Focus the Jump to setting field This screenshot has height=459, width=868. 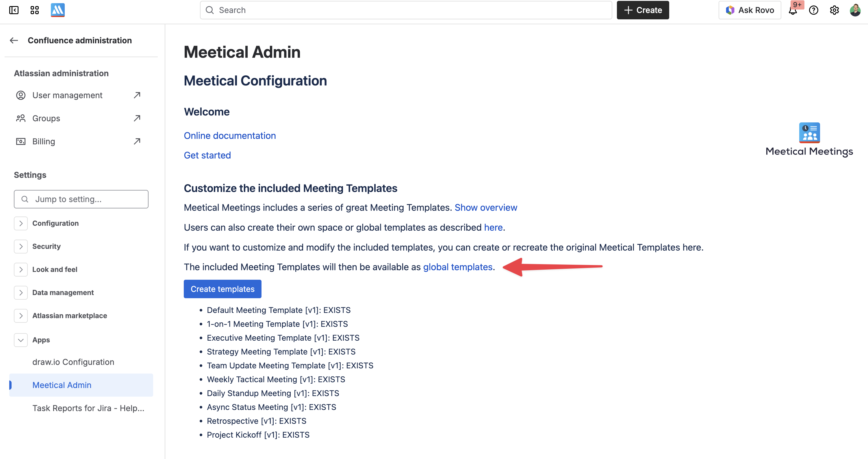click(81, 199)
